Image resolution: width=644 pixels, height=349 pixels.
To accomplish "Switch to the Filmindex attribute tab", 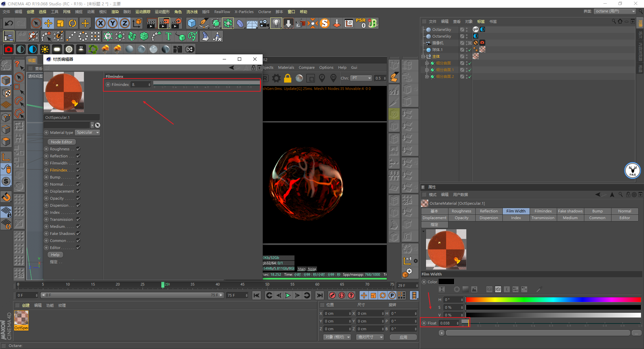I will pos(543,211).
